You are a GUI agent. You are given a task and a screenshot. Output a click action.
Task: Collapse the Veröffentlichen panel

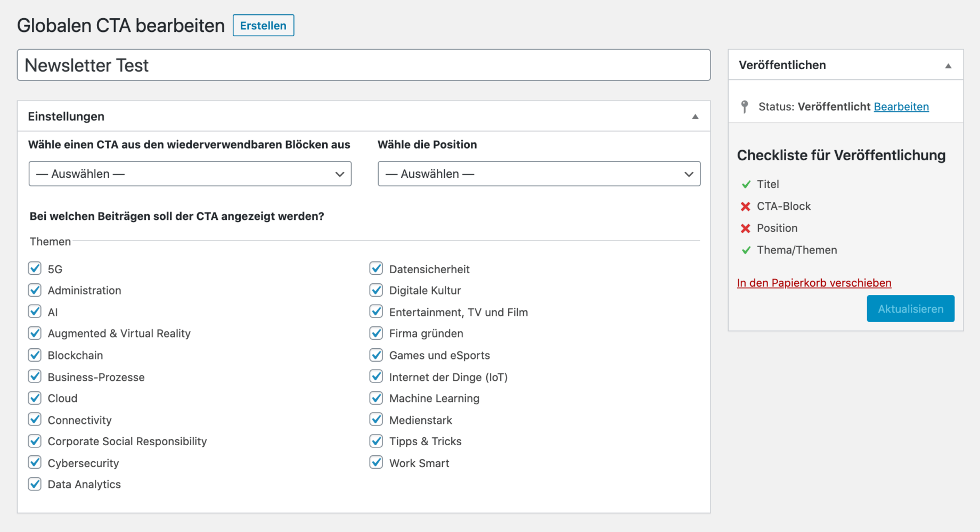[949, 65]
